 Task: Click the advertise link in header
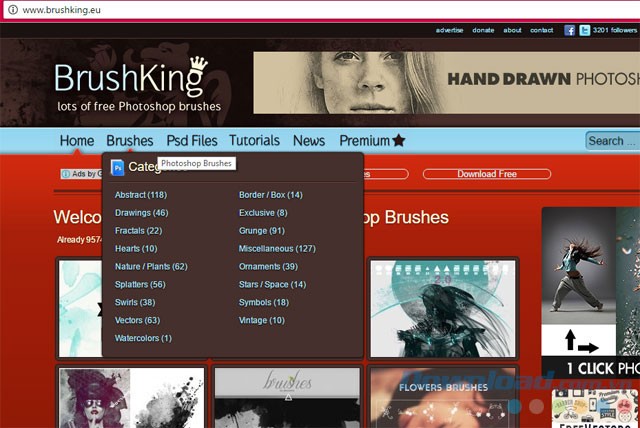coord(449,30)
